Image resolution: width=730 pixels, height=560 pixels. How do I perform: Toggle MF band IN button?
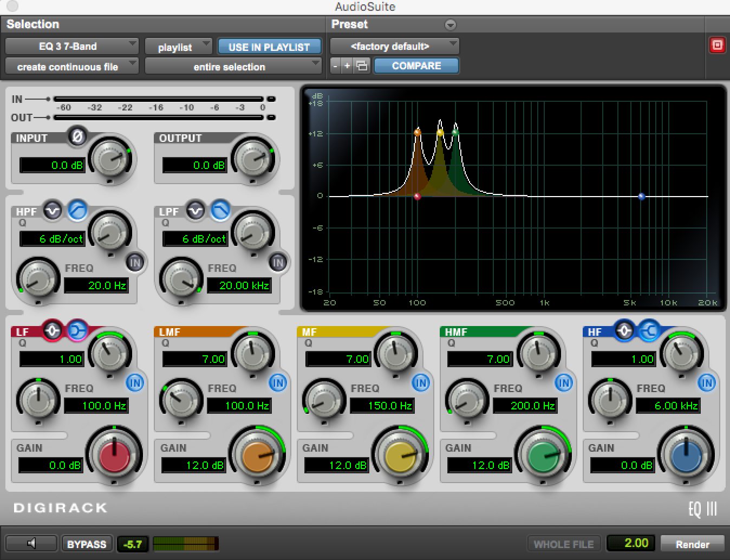(x=421, y=383)
